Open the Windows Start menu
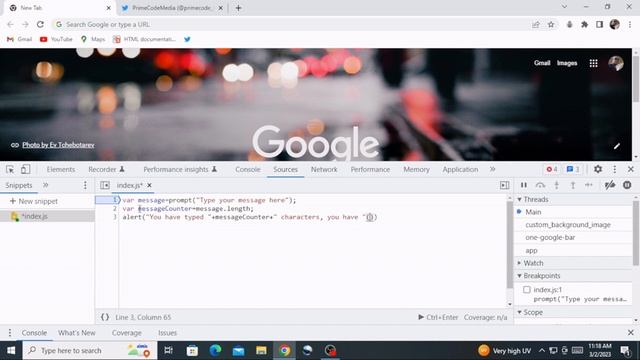 click(x=11, y=350)
